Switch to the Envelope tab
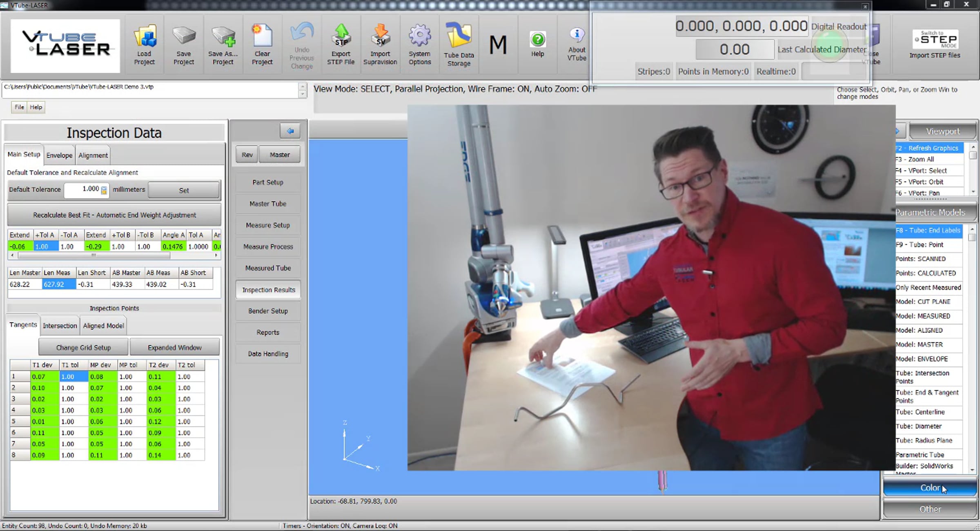 [x=59, y=156]
